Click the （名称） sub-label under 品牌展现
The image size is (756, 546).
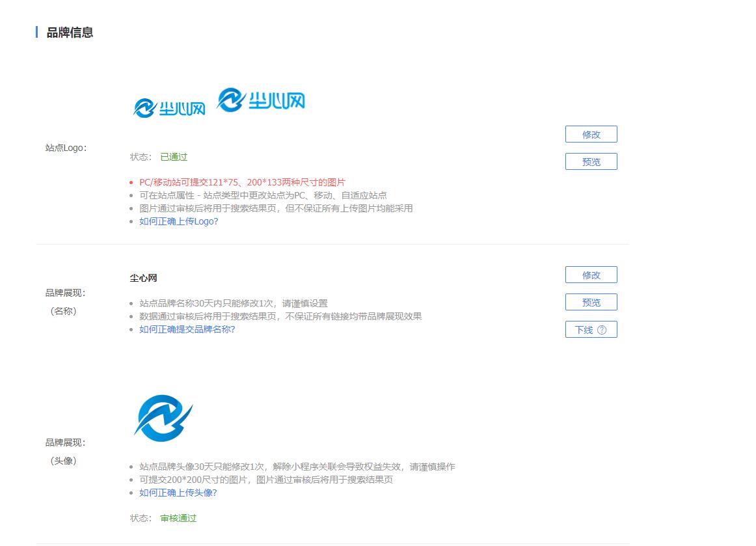(x=63, y=311)
